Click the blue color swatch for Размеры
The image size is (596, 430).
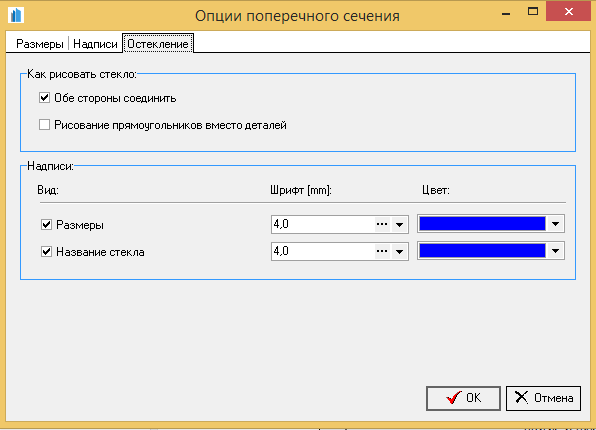pos(482,224)
